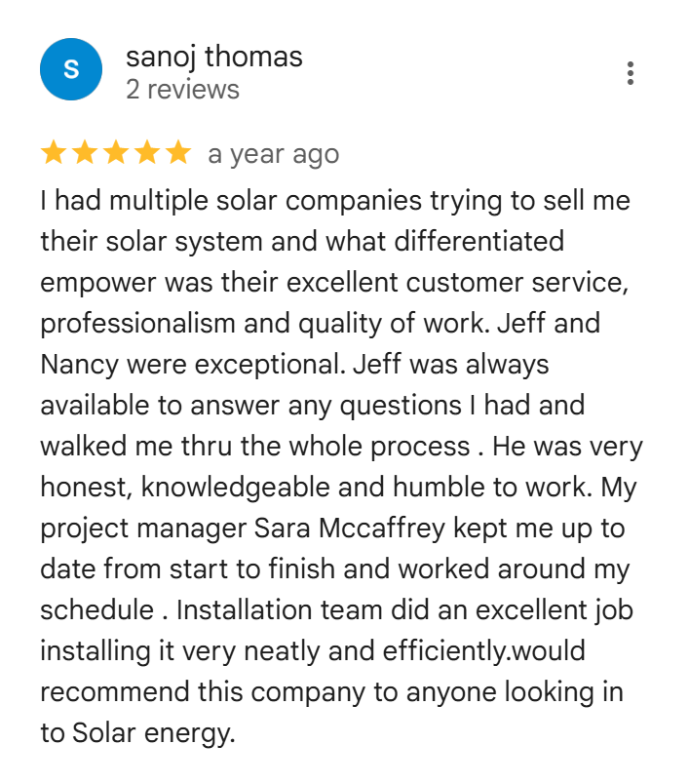The height and width of the screenshot is (784, 689).
Task: Open sanoj thomas reviewer profile
Action: [x=213, y=57]
